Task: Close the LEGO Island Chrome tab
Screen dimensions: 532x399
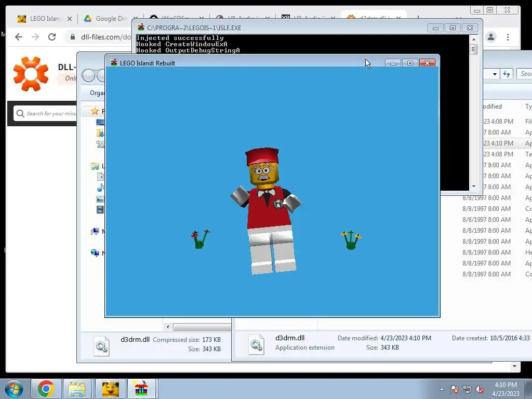Action: [x=70, y=19]
